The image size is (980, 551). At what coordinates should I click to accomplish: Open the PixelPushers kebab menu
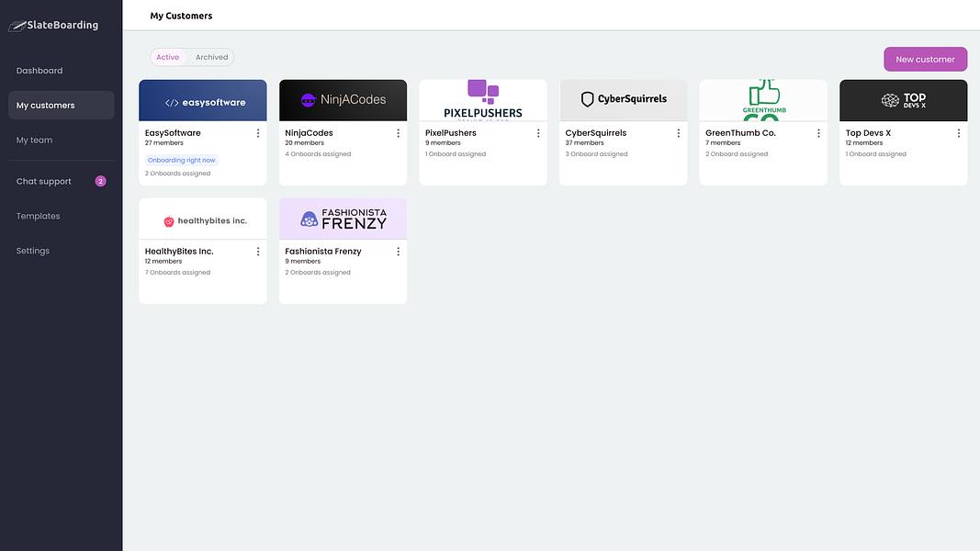click(x=538, y=133)
